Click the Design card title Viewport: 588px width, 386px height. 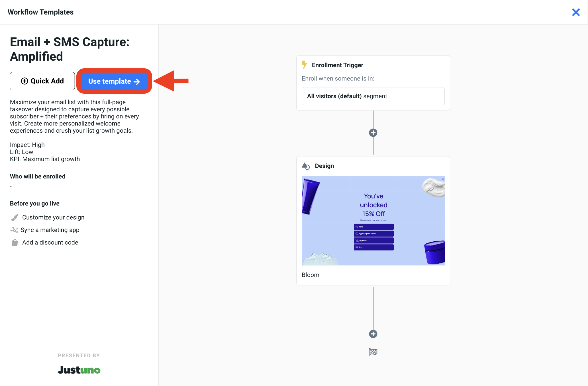[x=324, y=166]
